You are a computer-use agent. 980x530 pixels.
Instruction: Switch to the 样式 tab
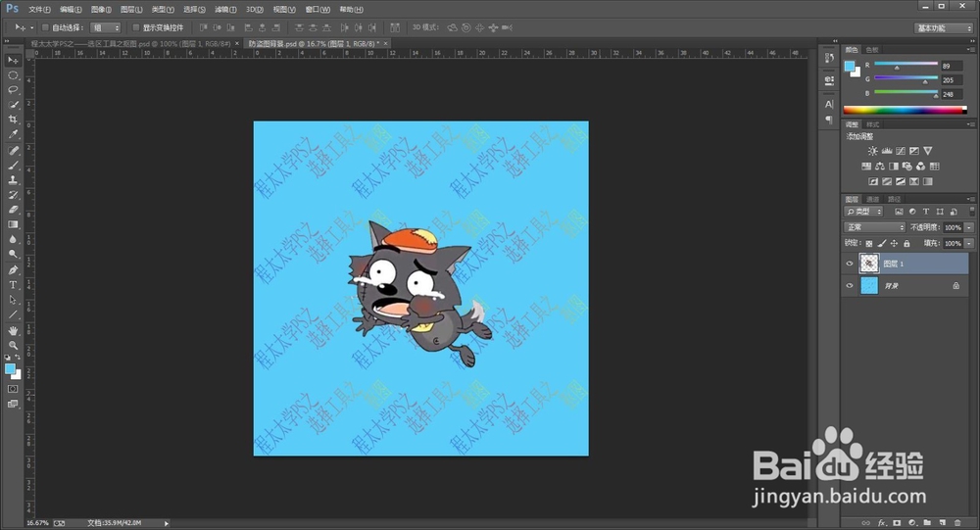872,124
